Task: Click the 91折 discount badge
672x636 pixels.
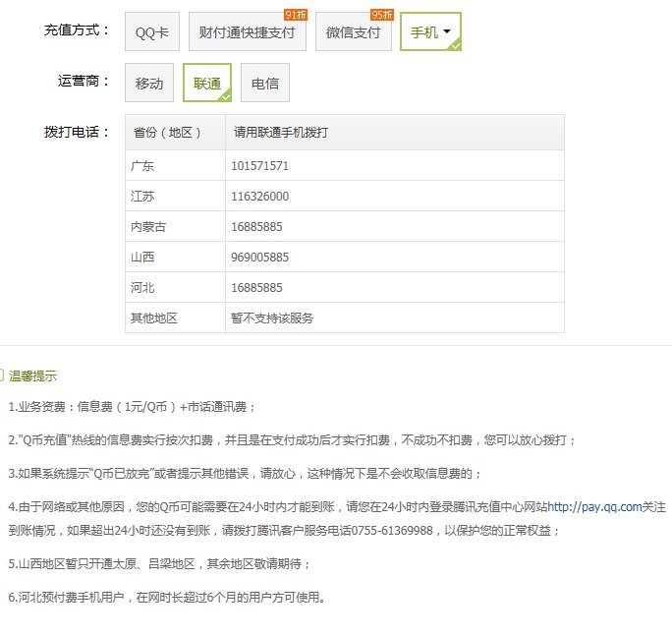Action: (296, 15)
